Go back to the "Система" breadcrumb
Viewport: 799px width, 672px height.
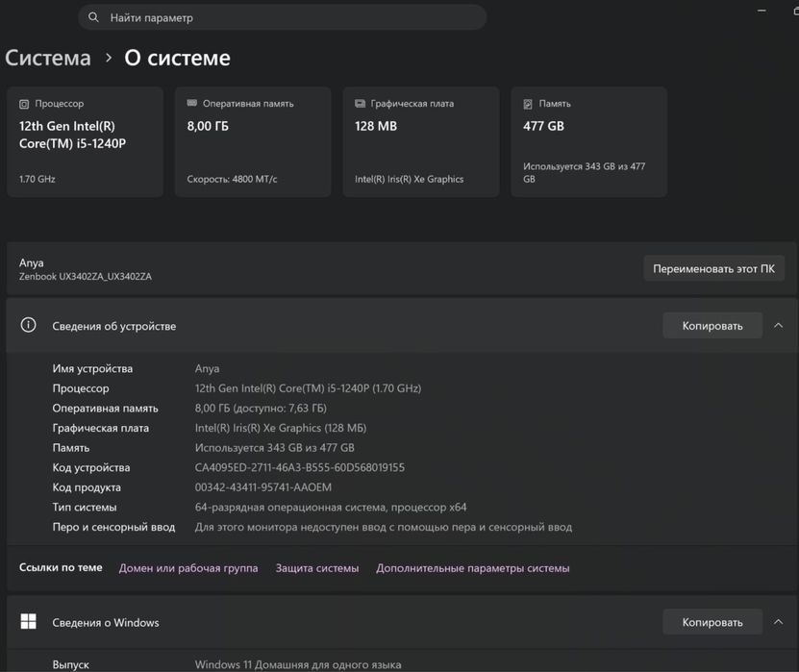coord(48,58)
